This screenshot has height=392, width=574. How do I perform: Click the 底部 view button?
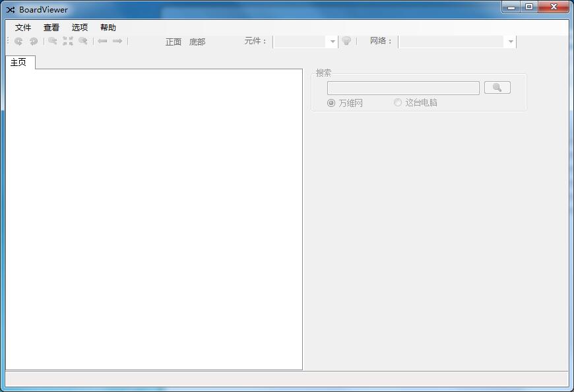tap(198, 41)
